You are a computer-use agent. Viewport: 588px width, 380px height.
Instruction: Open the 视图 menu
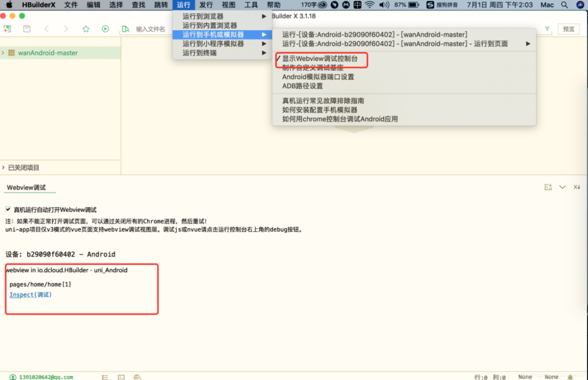click(229, 5)
